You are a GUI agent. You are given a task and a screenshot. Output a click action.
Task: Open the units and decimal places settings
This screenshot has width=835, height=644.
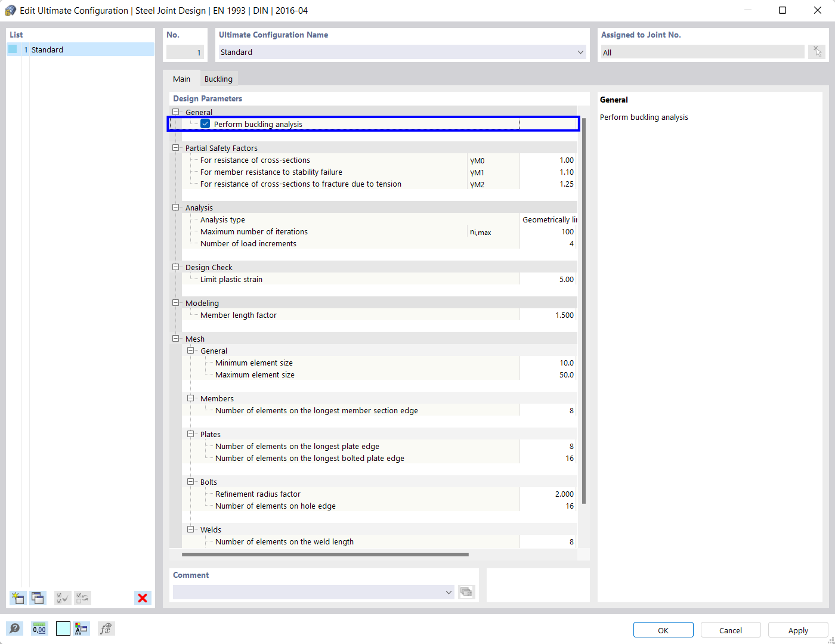[x=39, y=628]
